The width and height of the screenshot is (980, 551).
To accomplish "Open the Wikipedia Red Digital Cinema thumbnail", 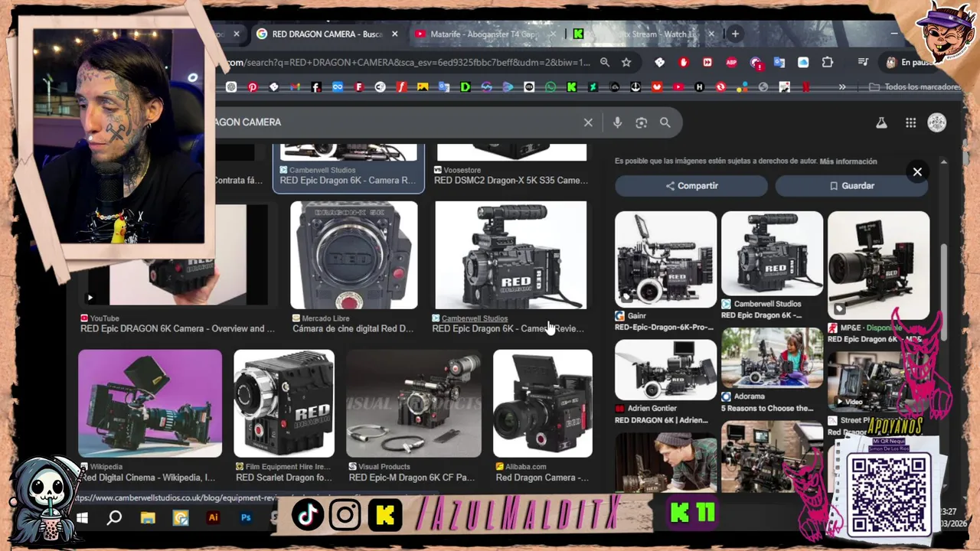I will tap(150, 403).
